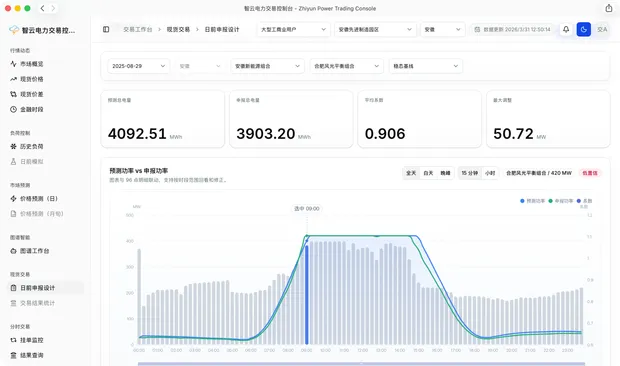Toggle 申报功率 legend series

click(561, 201)
